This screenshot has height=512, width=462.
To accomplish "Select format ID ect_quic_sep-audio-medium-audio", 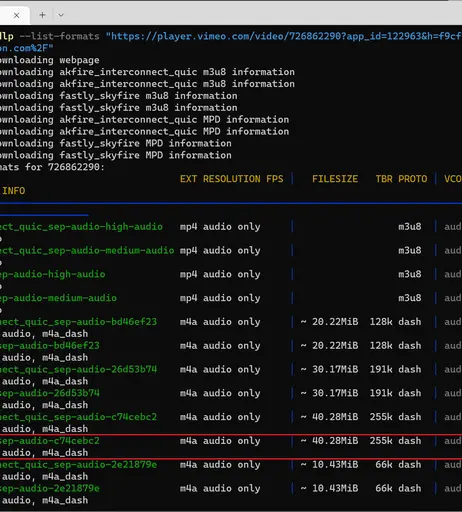I will pyautogui.click(x=87, y=250).
